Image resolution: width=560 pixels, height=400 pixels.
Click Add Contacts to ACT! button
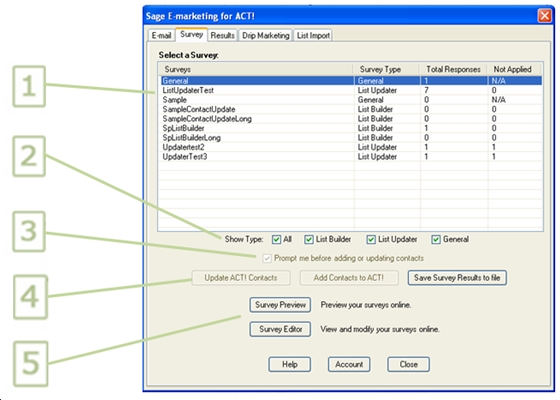349,278
